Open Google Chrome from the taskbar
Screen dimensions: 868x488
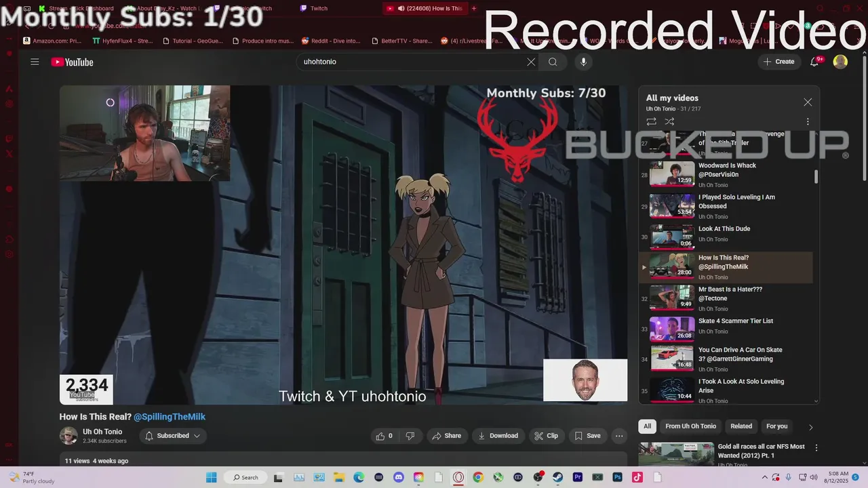point(478,477)
